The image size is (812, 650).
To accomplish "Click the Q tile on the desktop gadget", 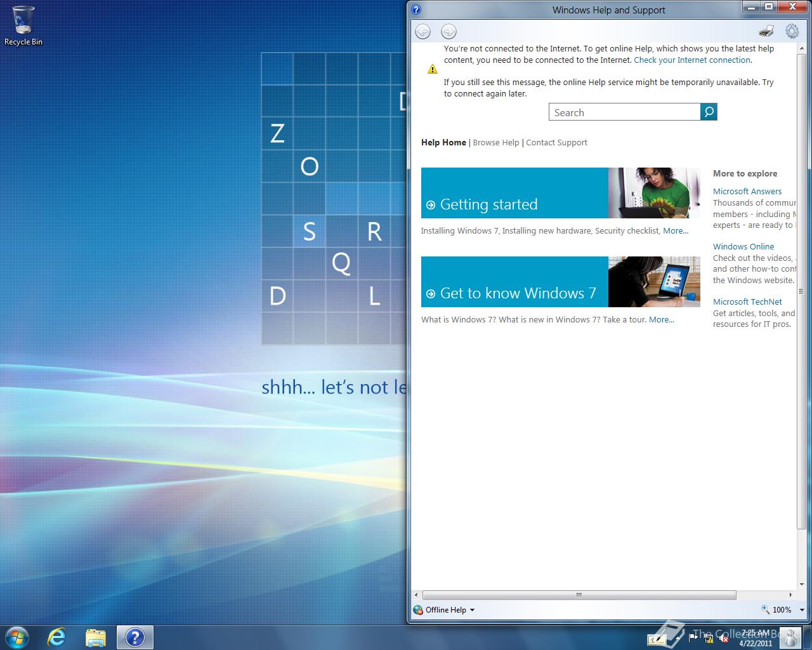I will pyautogui.click(x=341, y=263).
